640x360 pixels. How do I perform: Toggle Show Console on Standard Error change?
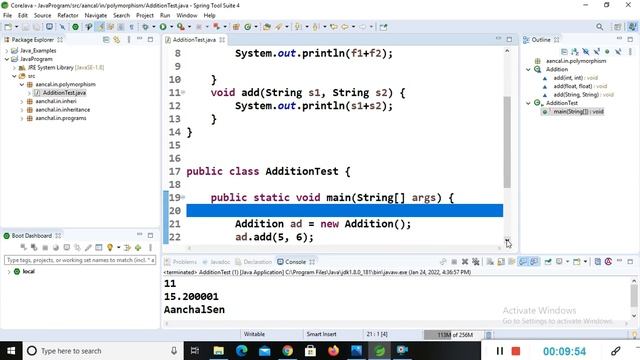(534, 262)
